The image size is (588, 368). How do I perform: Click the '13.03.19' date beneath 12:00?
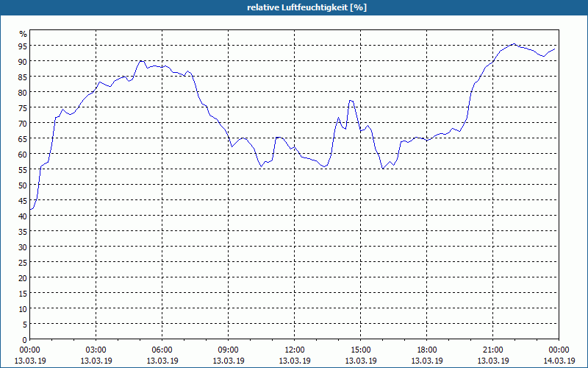click(x=295, y=361)
